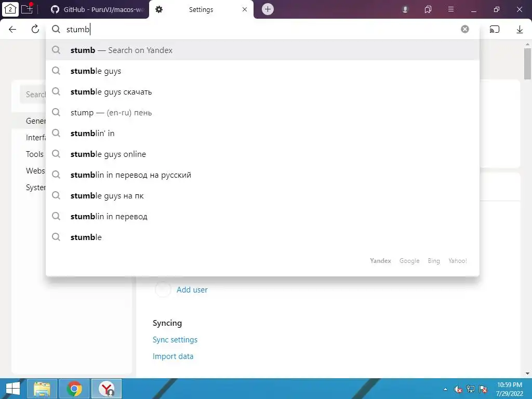Click the muted volume tray icon

pyautogui.click(x=458, y=389)
